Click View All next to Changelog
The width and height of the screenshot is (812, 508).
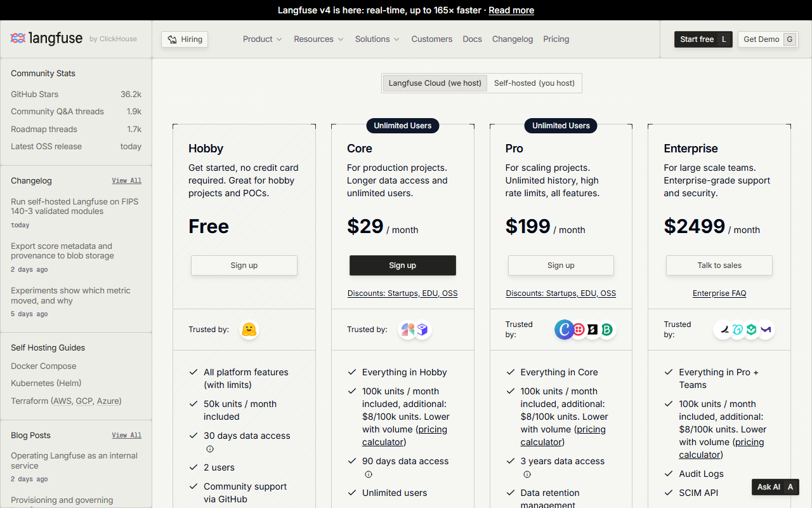click(127, 181)
